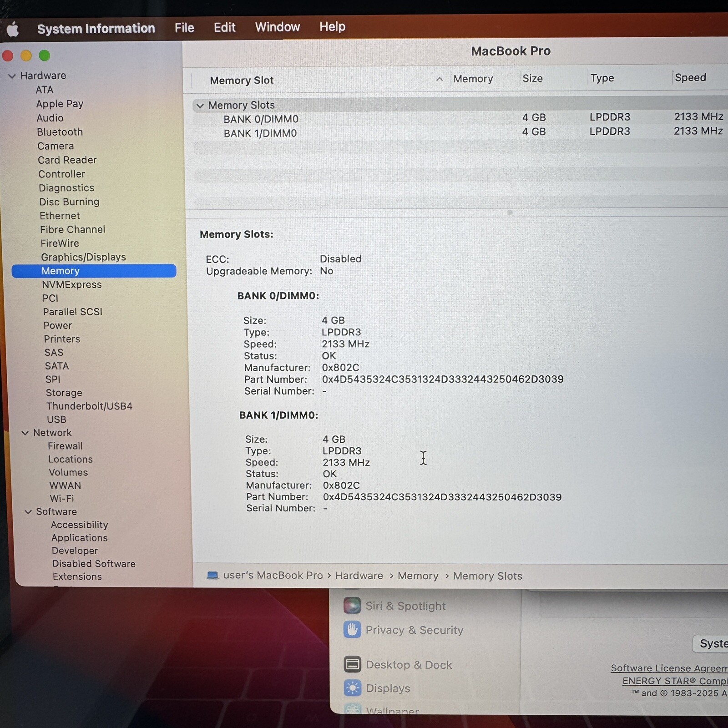Open the Window menu
Image resolution: width=728 pixels, height=728 pixels.
pyautogui.click(x=277, y=27)
